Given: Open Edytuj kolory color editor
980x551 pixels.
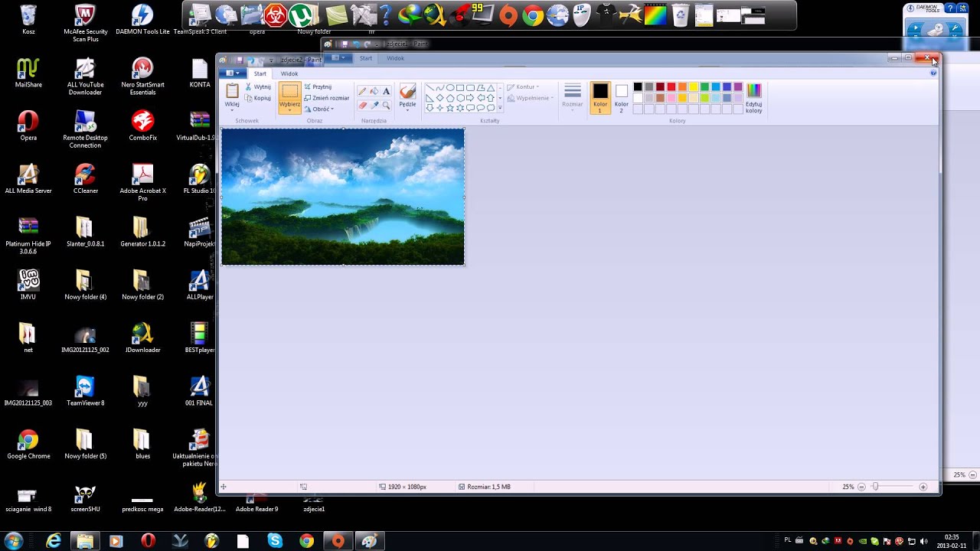Looking at the screenshot, I should [x=754, y=98].
